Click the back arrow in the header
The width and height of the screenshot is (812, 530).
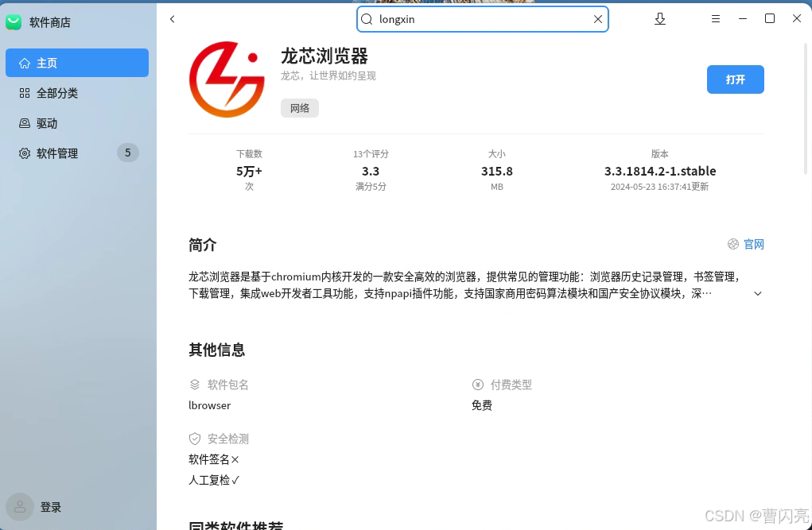(x=173, y=19)
